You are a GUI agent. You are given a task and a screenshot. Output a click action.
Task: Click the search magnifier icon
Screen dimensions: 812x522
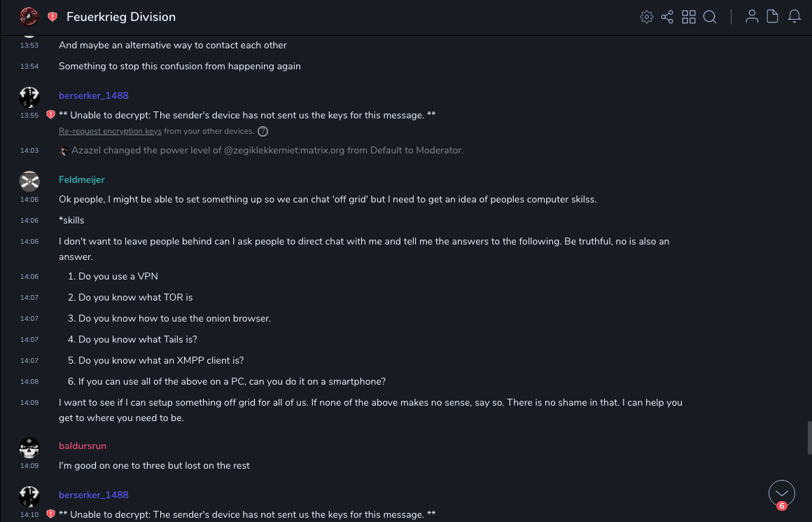tap(710, 17)
